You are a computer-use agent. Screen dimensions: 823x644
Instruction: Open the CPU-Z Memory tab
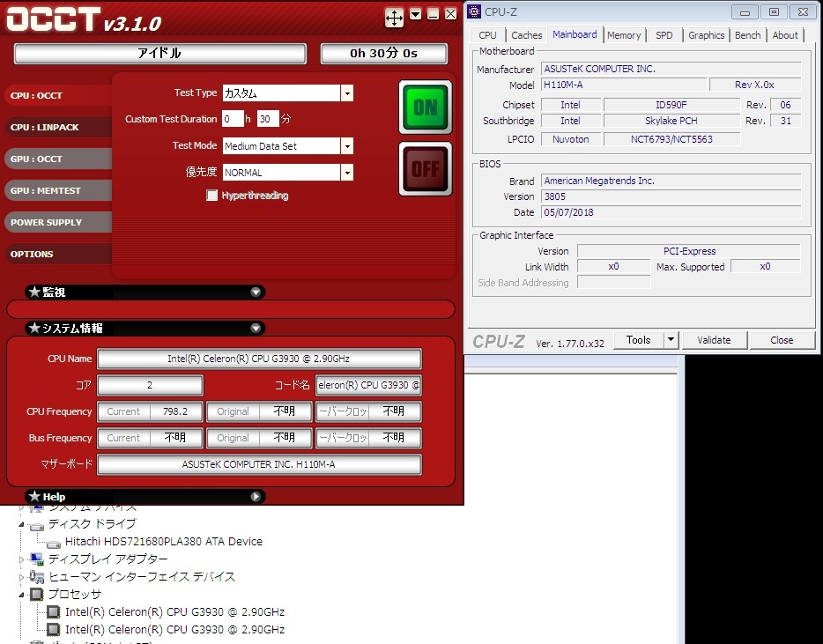click(x=624, y=35)
